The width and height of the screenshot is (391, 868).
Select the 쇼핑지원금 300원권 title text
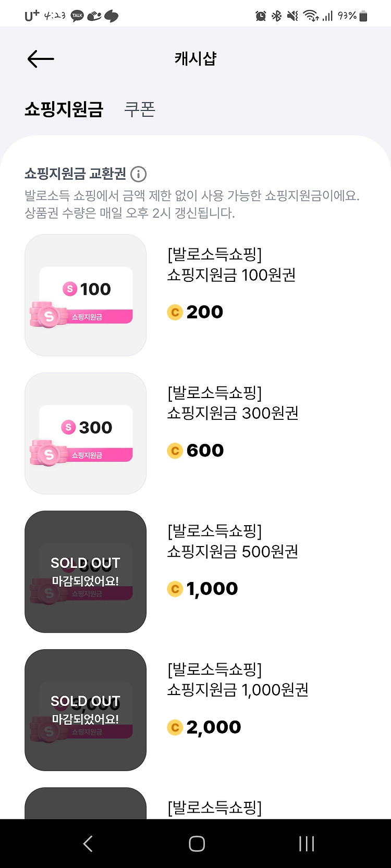click(233, 413)
